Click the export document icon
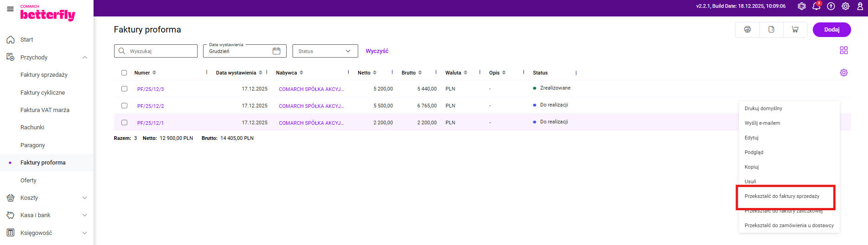 point(771,30)
